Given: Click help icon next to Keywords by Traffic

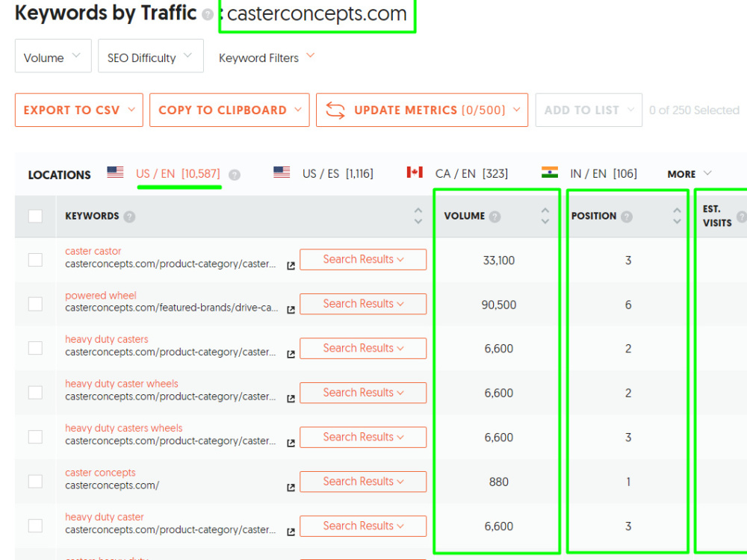Looking at the screenshot, I should click(207, 15).
